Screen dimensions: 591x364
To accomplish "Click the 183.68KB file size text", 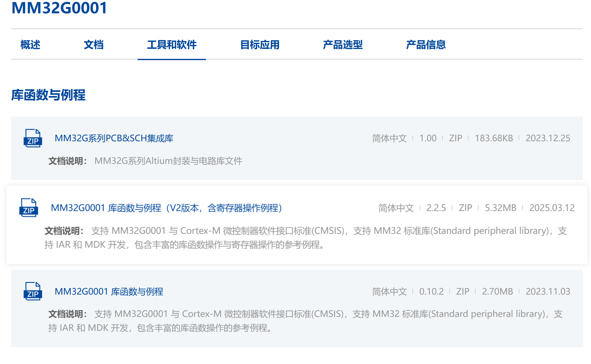I will coord(494,138).
